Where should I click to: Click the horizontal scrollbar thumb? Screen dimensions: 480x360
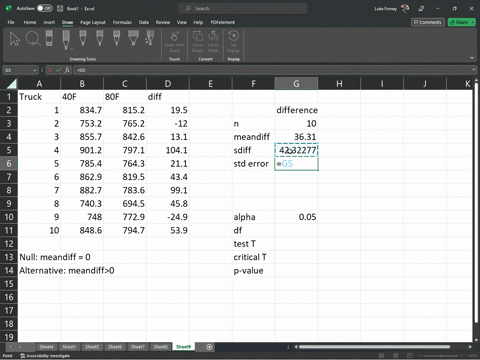click(375, 347)
